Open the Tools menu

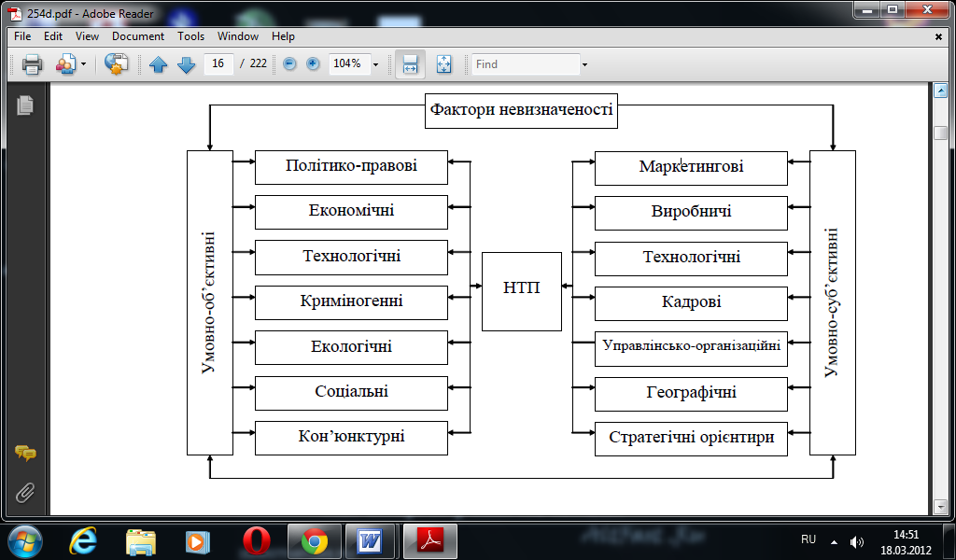(x=190, y=36)
